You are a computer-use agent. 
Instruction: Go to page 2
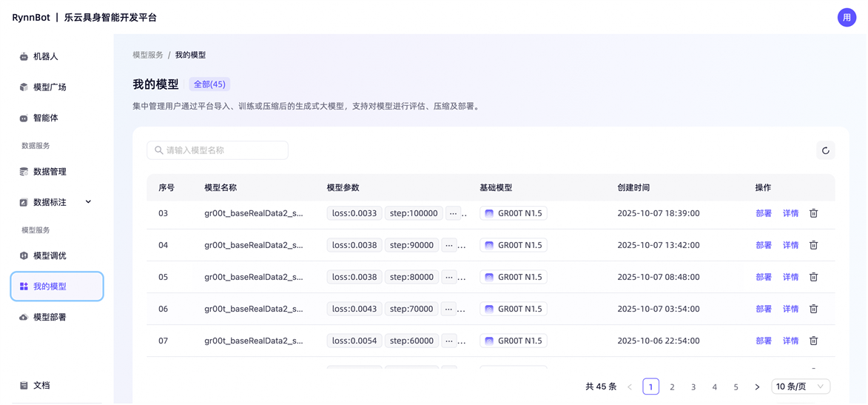point(672,386)
